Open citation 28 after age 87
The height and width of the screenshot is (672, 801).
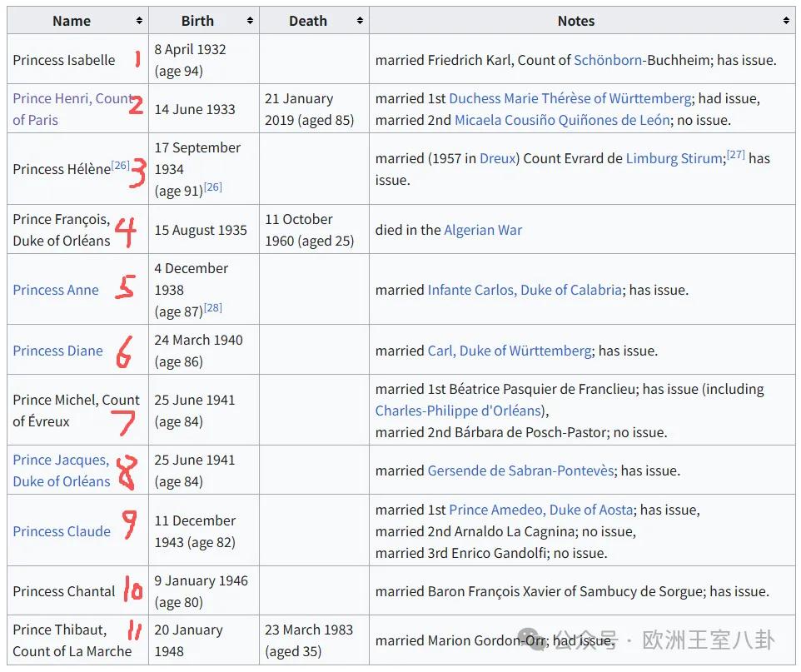pos(213,307)
